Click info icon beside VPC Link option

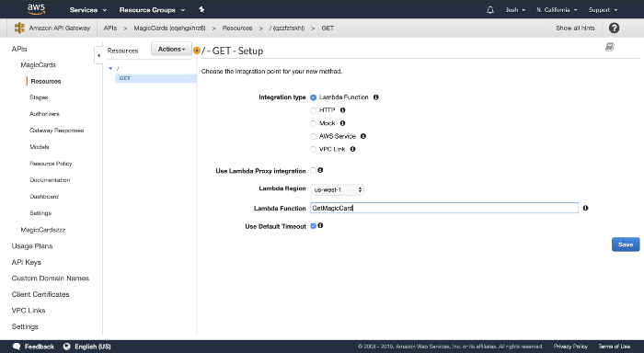click(352, 149)
